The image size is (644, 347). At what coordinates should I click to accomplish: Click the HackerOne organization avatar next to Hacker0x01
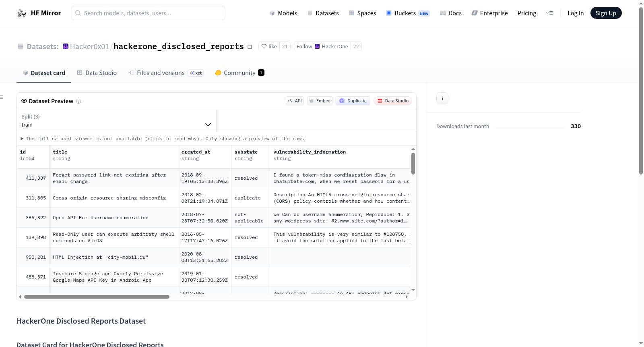[x=66, y=46]
